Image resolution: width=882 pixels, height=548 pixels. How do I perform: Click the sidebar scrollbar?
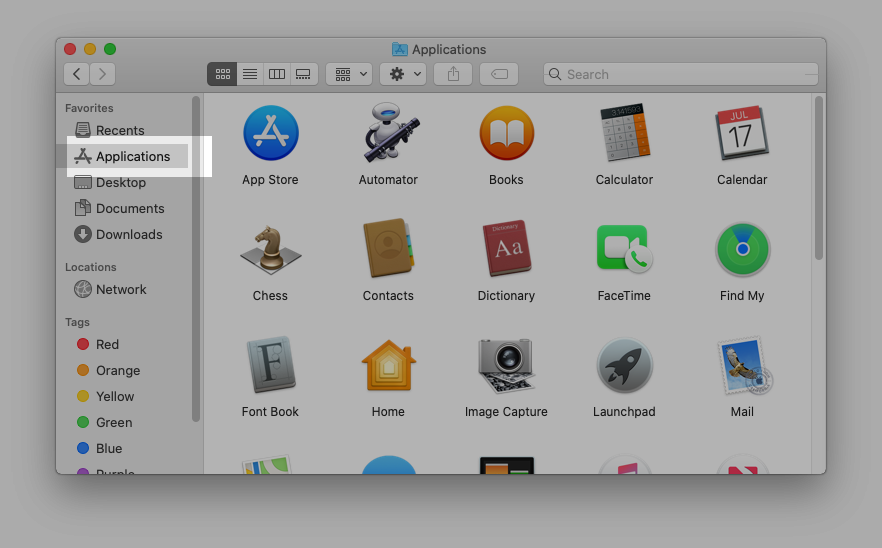pos(196,259)
